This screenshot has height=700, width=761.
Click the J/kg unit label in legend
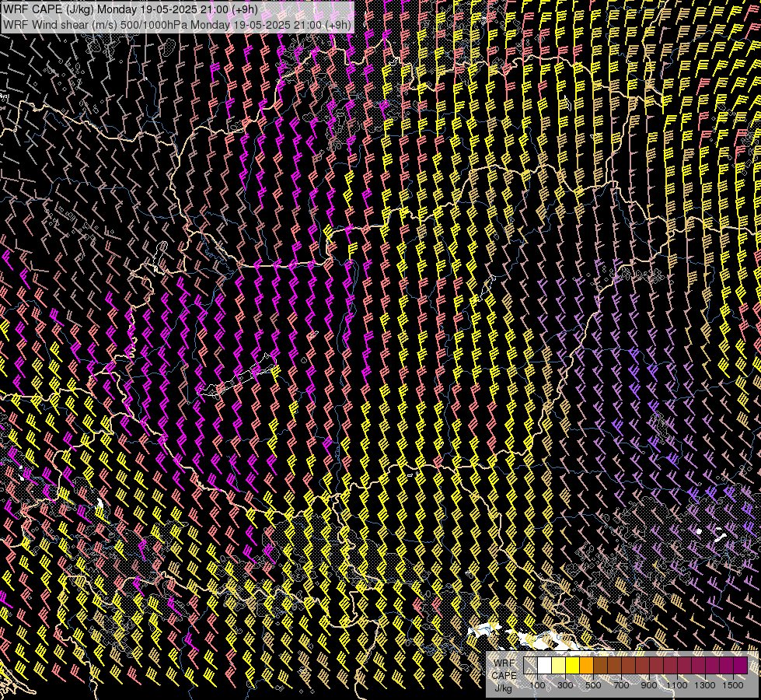point(503,688)
